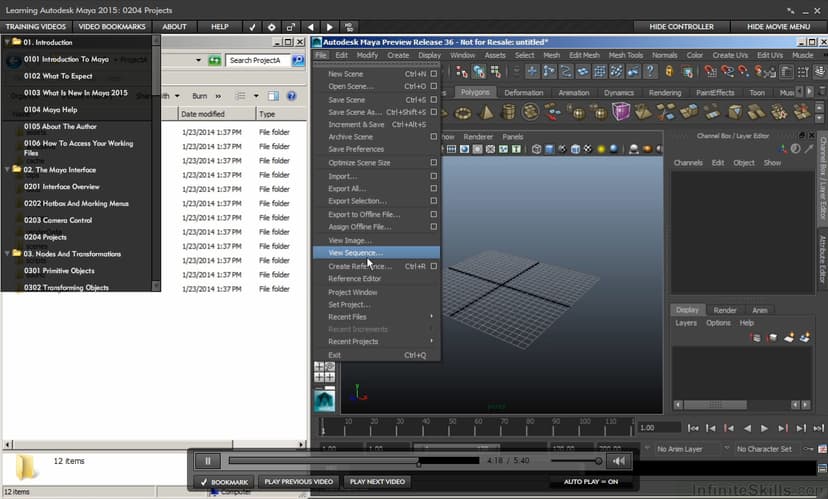Click the go to start of playback range icon
Screen dimensions: 828x499
pyautogui.click(x=693, y=428)
